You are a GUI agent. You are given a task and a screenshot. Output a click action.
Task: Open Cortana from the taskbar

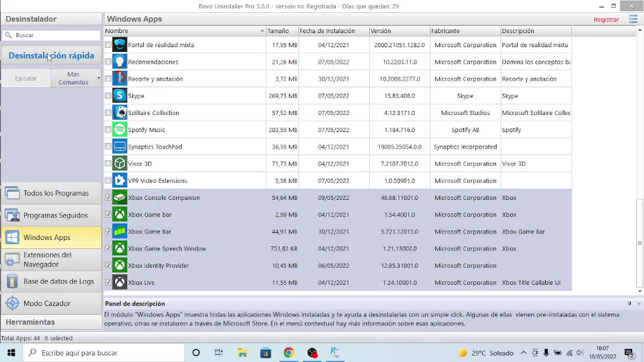196,353
